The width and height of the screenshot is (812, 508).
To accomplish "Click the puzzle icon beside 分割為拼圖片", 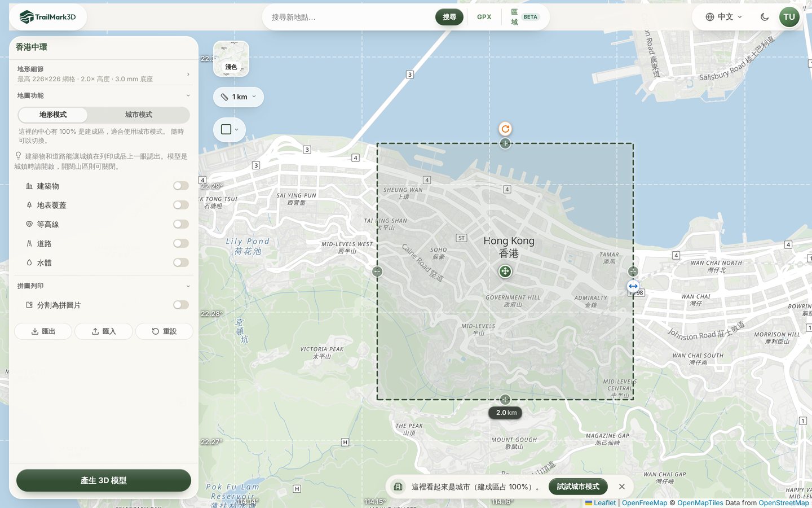I will (x=29, y=305).
